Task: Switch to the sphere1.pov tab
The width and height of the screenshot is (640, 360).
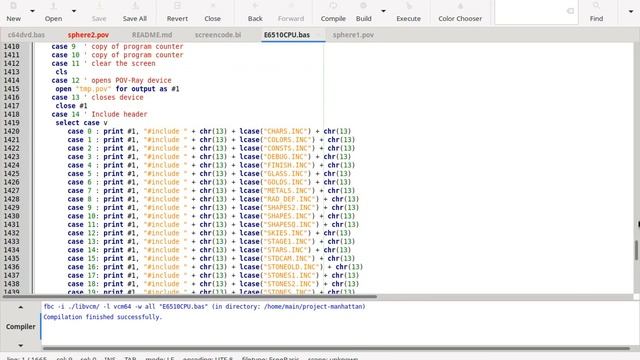Action: 353,35
